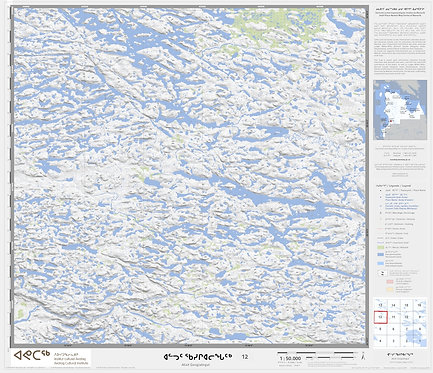Click the 1:50,000 scale label

coord(291,359)
